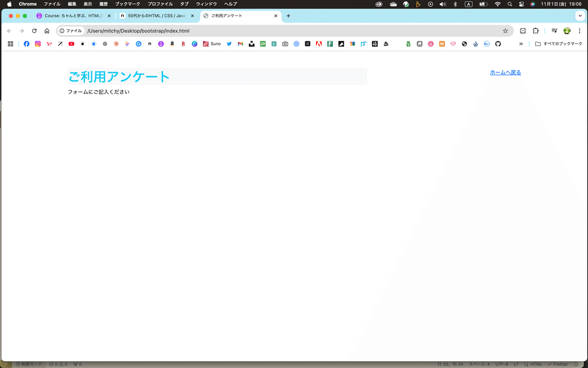Open the Yahoo! Japan bookmark

click(49, 44)
